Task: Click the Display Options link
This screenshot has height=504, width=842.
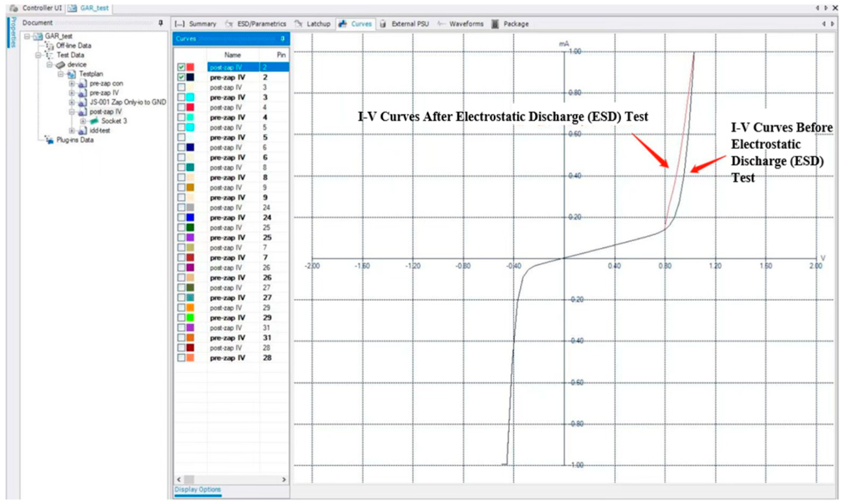Action: (x=198, y=489)
